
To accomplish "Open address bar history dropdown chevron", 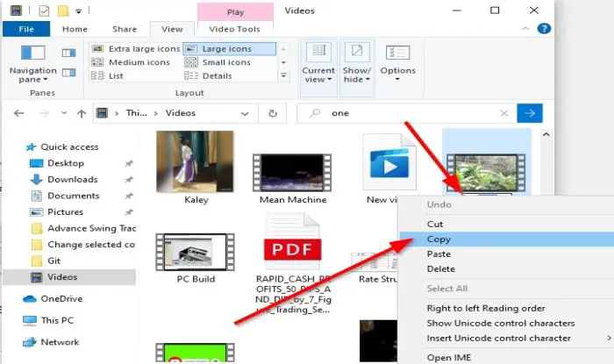I will 245,114.
